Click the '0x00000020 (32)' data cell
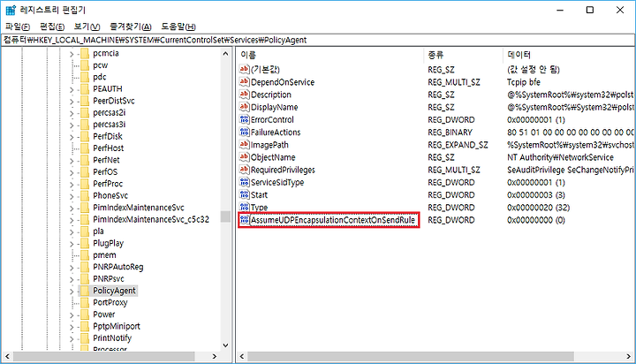The height and width of the screenshot is (364, 636). (538, 208)
